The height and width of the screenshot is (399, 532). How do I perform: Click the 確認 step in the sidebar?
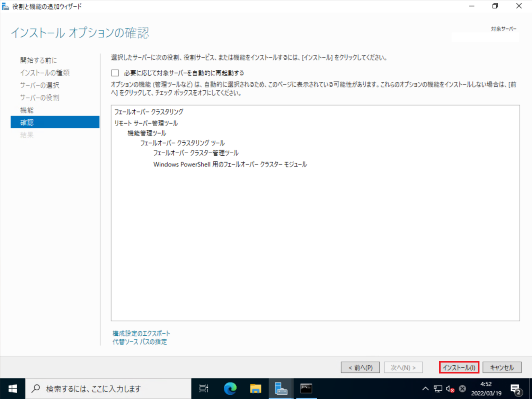(27, 122)
